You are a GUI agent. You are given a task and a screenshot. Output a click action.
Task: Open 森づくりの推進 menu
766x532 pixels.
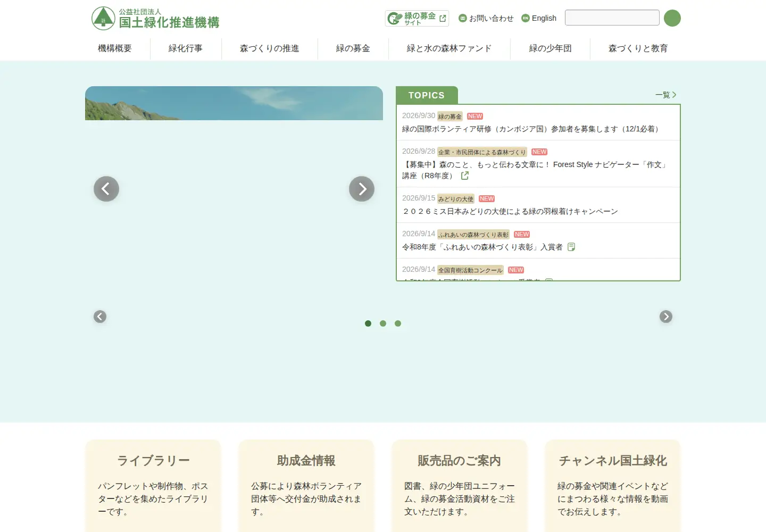(270, 48)
